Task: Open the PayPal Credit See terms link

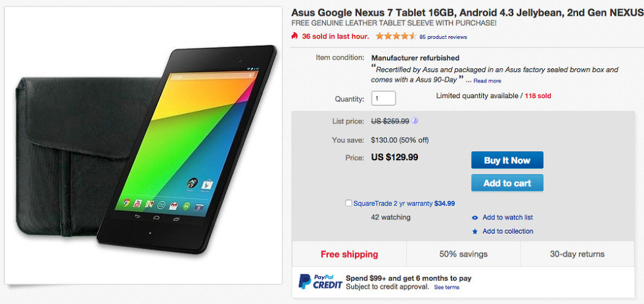Action: tap(446, 287)
